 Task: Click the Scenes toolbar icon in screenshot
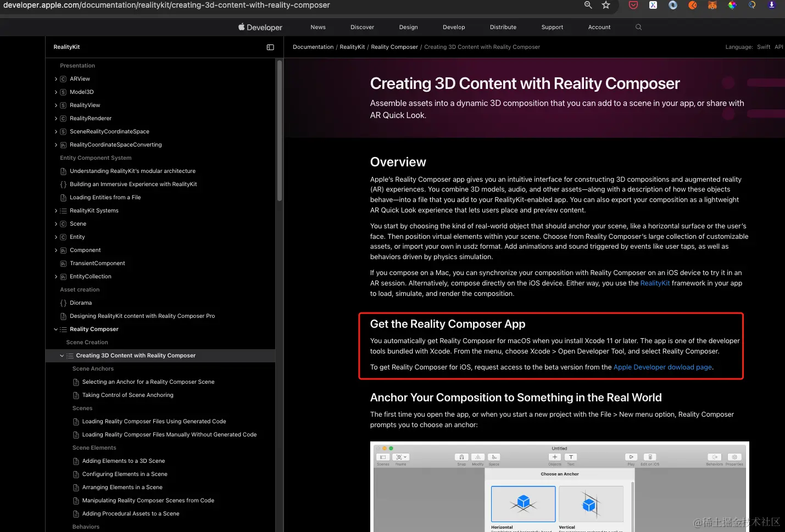coord(383,457)
